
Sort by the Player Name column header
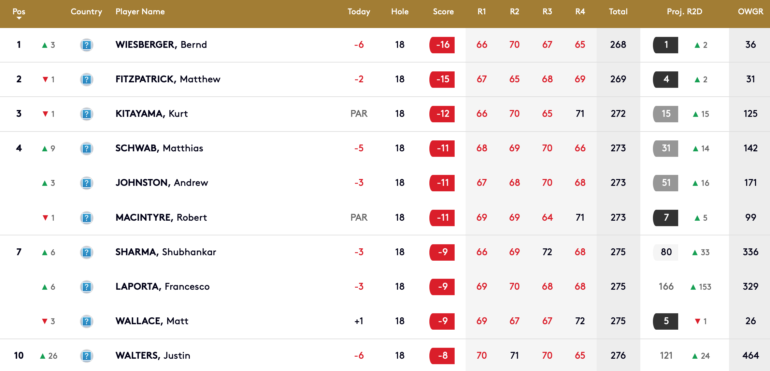click(140, 12)
